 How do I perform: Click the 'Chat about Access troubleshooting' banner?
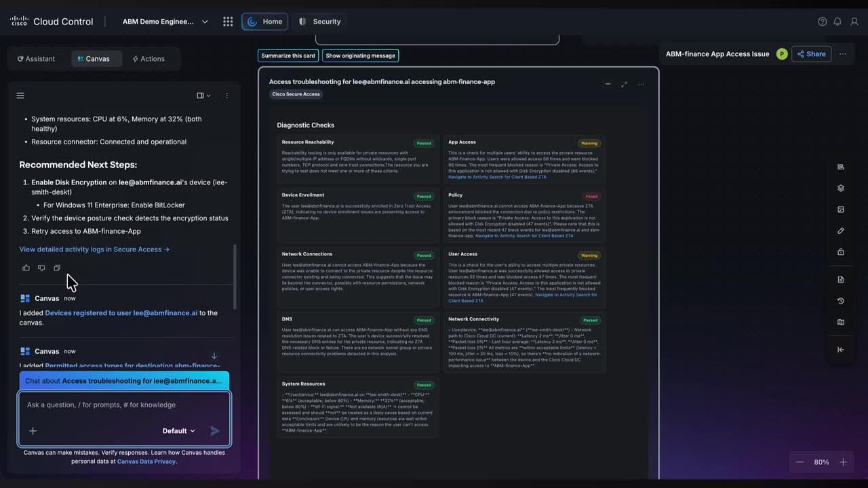click(x=124, y=381)
